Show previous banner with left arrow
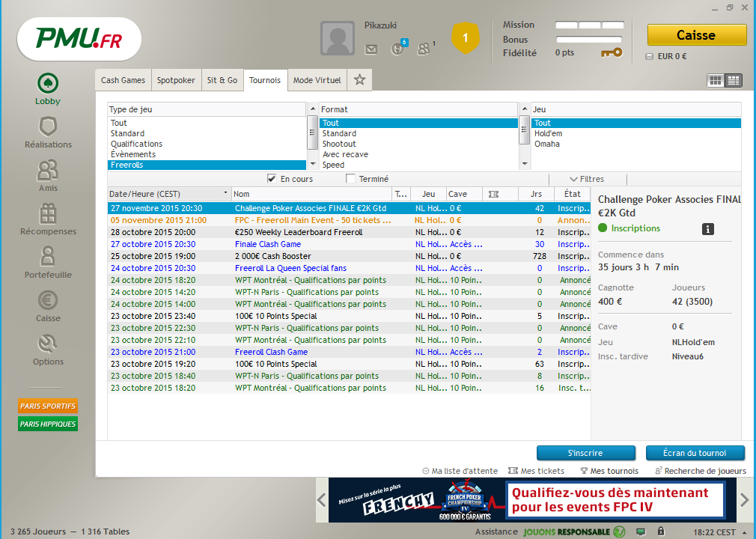Viewport: 756px width, 539px height. coord(322,500)
